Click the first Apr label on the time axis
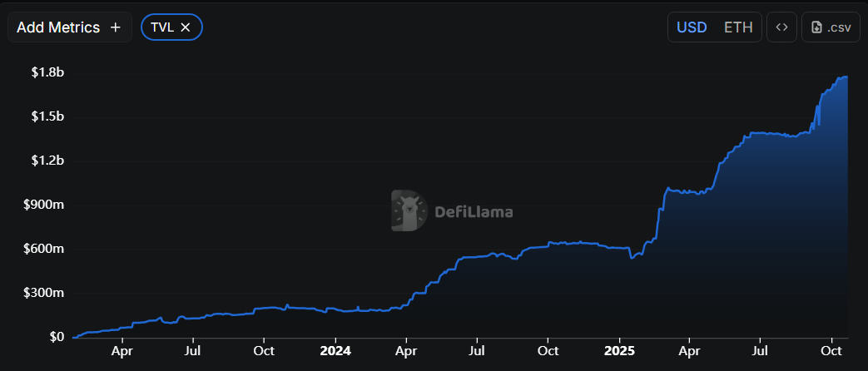 pos(122,352)
